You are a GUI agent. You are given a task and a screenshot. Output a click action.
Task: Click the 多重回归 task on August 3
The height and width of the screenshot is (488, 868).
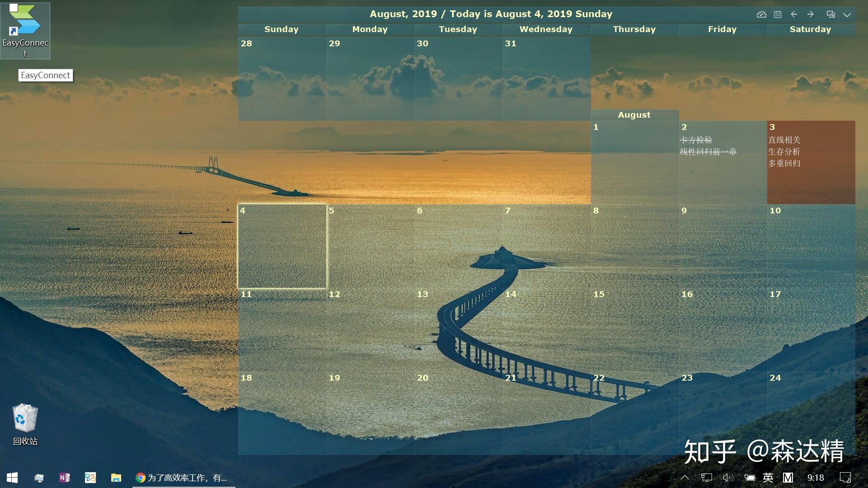(x=784, y=164)
